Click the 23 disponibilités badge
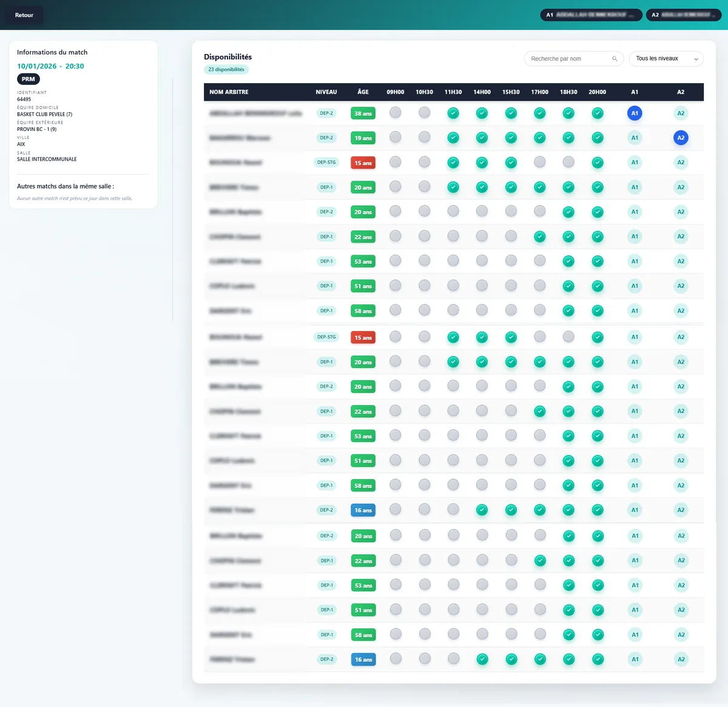 (x=226, y=70)
